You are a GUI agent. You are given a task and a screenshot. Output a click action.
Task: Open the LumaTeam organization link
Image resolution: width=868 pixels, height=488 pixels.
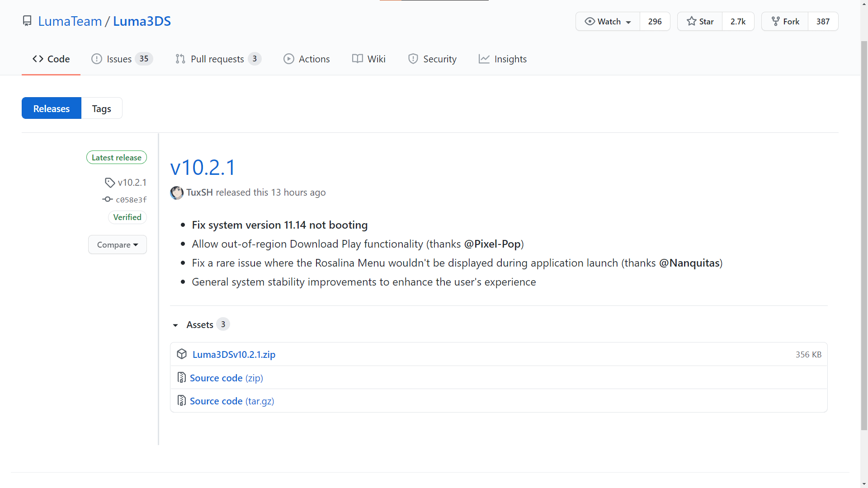[x=70, y=21]
